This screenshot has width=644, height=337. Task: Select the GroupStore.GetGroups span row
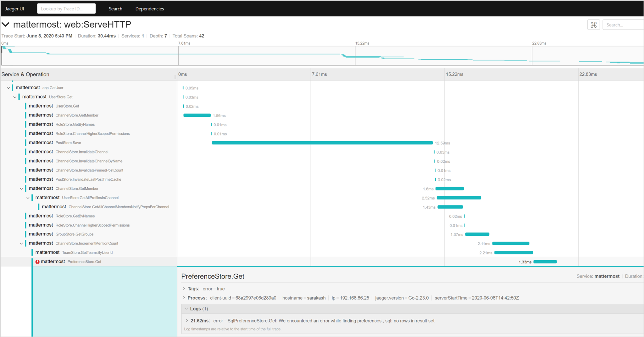pyautogui.click(x=75, y=234)
